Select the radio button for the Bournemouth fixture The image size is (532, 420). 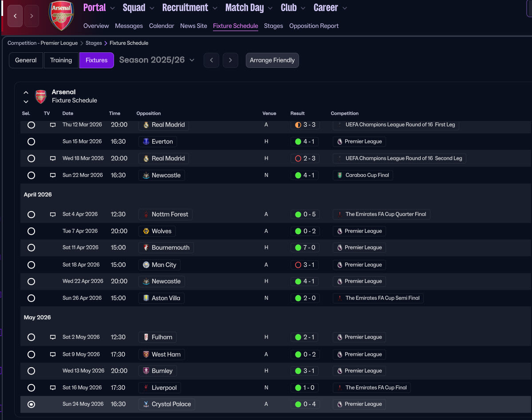point(31,248)
